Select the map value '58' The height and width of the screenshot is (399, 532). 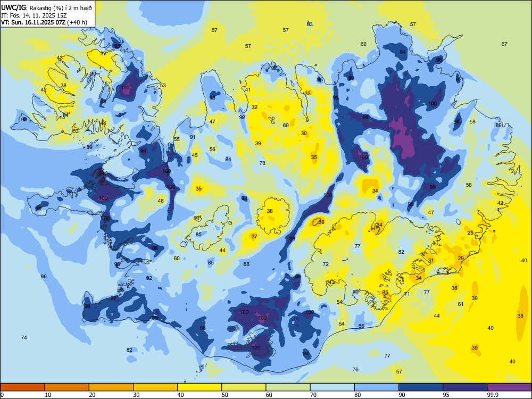pyautogui.click(x=469, y=185)
